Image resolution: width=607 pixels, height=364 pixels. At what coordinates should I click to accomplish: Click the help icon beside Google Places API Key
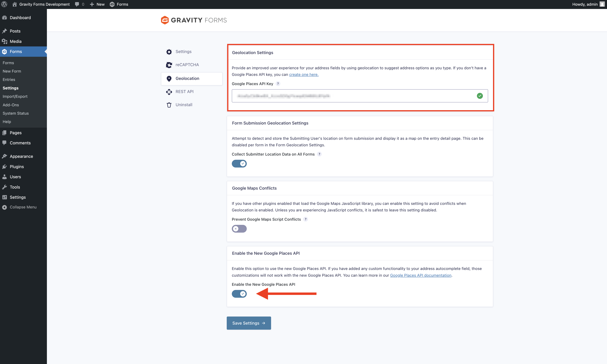(278, 84)
